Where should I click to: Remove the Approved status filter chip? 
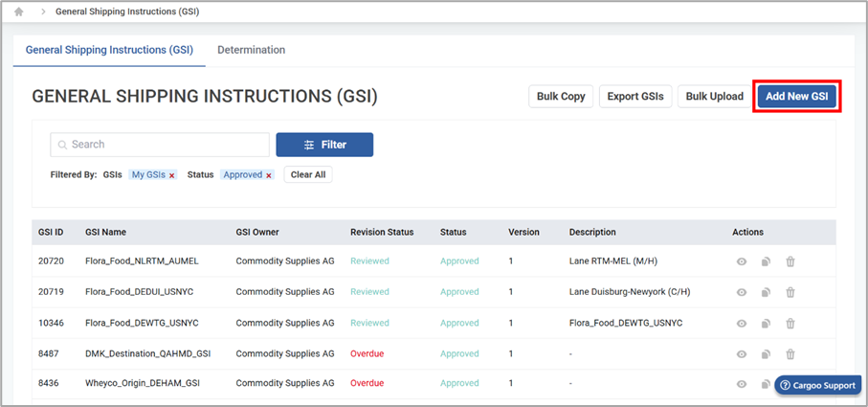pyautogui.click(x=269, y=175)
